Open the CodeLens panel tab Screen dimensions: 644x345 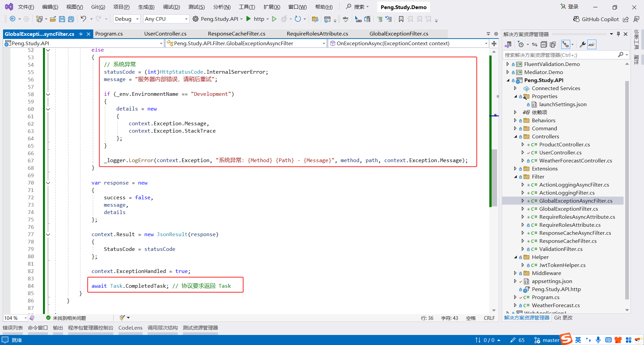(x=130, y=328)
